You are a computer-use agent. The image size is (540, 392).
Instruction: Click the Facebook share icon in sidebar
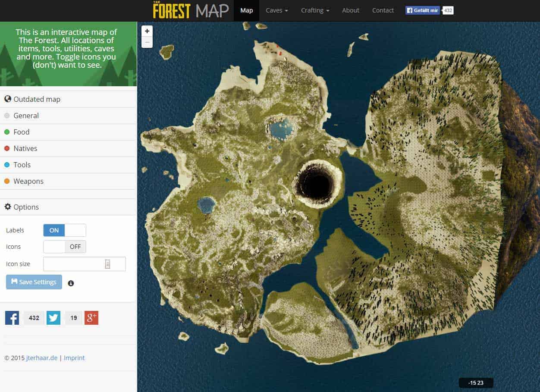(12, 318)
